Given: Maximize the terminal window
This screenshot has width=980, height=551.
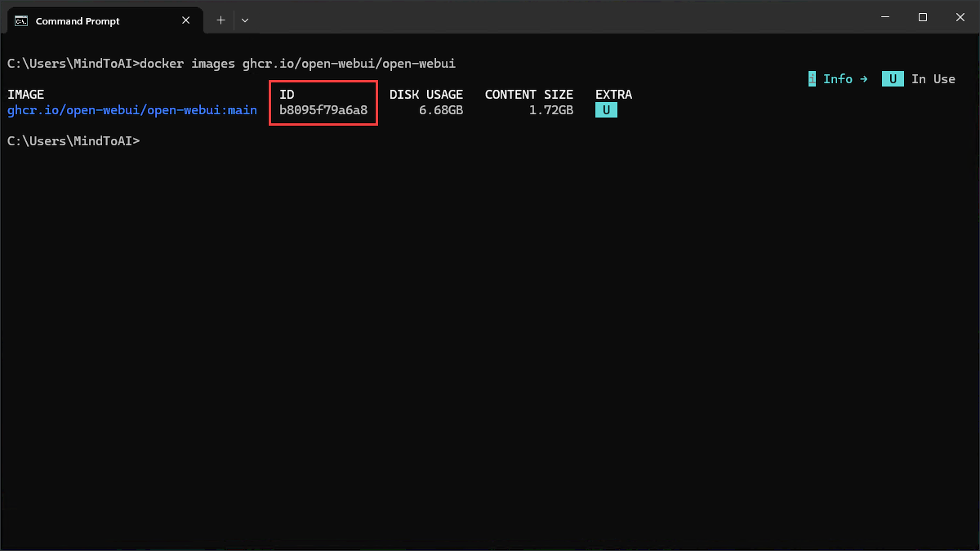Looking at the screenshot, I should 923,17.
